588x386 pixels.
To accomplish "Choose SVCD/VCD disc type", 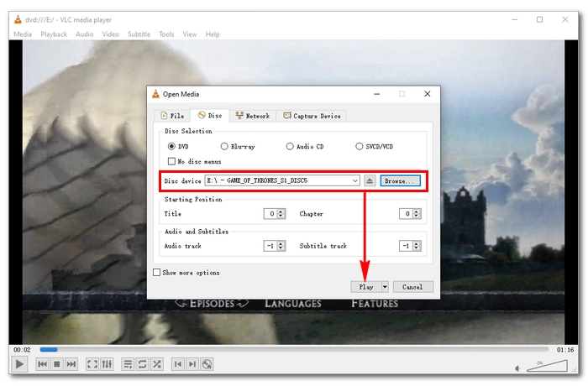I will point(360,146).
